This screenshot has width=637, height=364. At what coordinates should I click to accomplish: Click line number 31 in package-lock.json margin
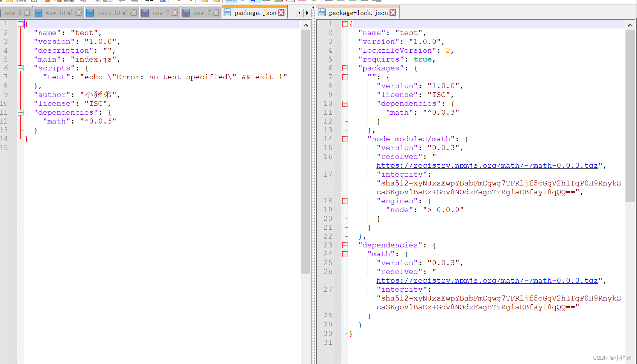[x=328, y=342]
